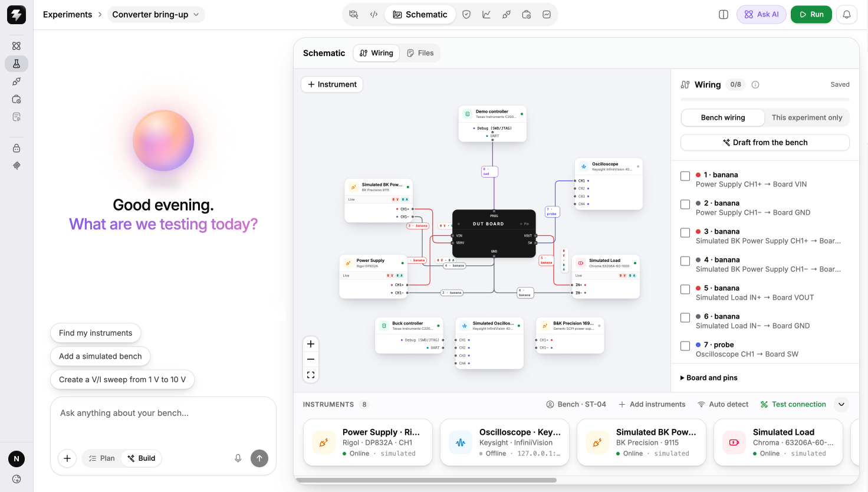Check the 2 · banana wiring step

tap(685, 204)
